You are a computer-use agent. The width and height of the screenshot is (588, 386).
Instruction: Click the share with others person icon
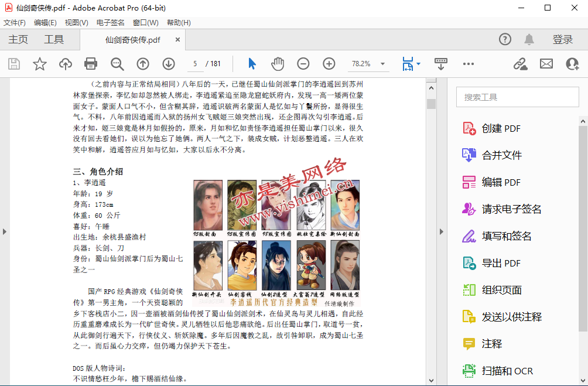click(x=572, y=64)
